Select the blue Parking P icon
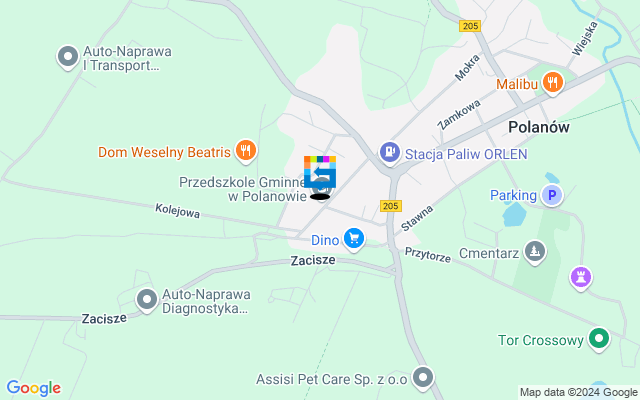Screen dimensions: 640x400 point(552,196)
